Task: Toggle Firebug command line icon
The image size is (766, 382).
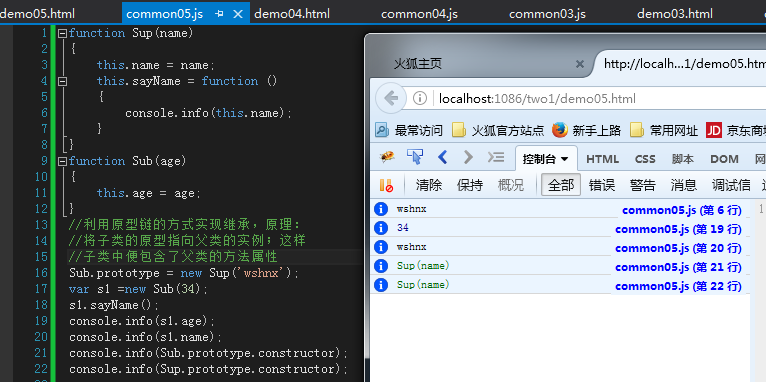Action: click(496, 157)
